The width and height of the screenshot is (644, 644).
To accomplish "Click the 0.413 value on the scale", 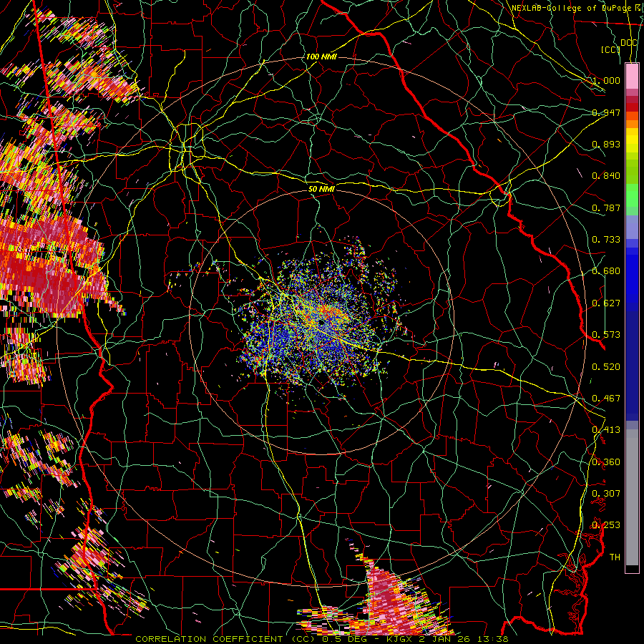I will coord(606,430).
